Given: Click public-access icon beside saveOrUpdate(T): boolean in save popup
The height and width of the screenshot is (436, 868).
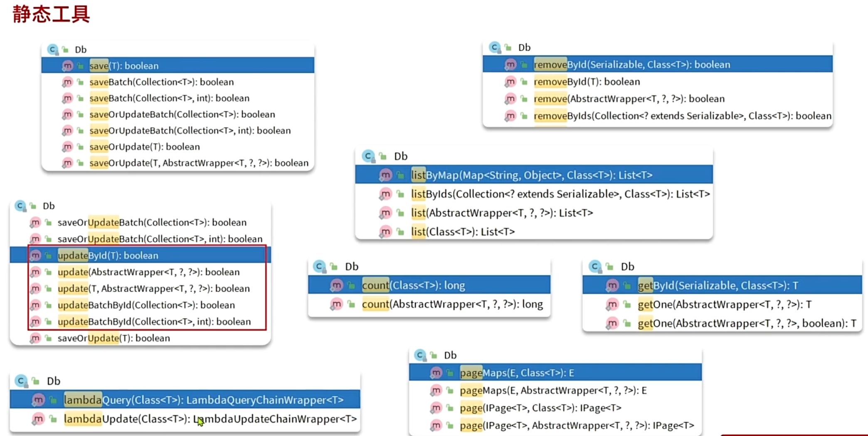Looking at the screenshot, I should point(81,147).
